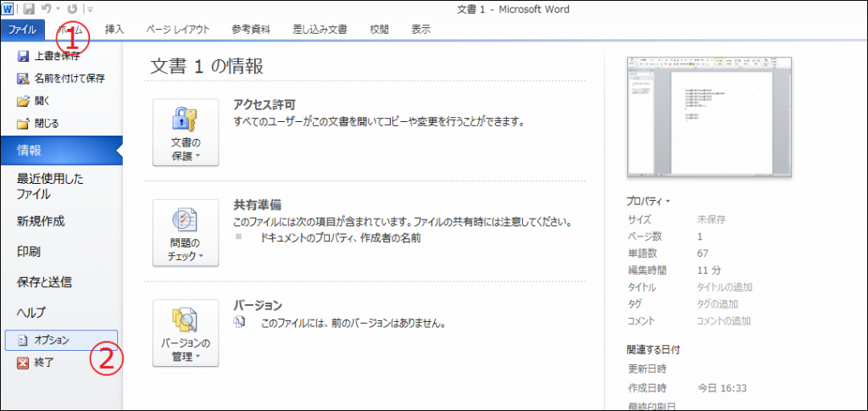Open オプション (Options) in the sidebar
This screenshot has width=868, height=411.
pos(61,340)
